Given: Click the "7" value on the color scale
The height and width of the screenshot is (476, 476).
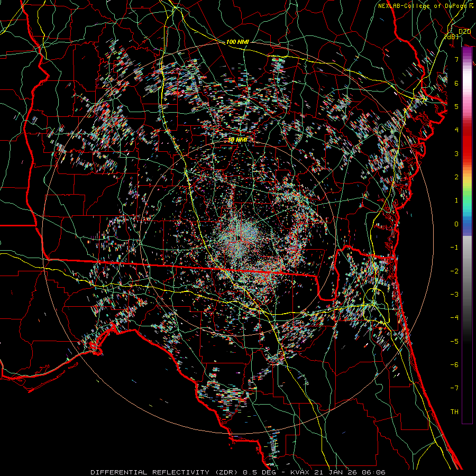Looking at the screenshot, I should (x=456, y=59).
